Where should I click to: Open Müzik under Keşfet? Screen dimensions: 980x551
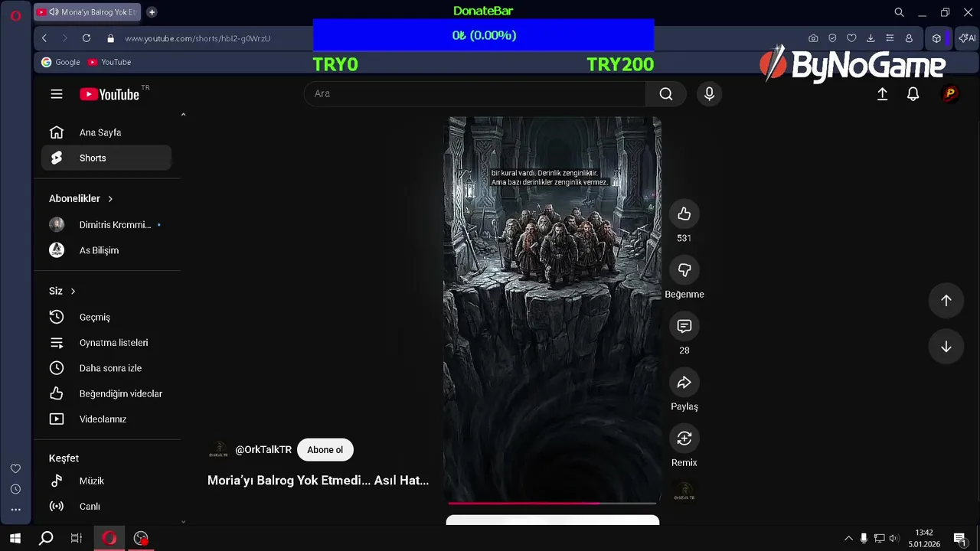(x=106, y=481)
